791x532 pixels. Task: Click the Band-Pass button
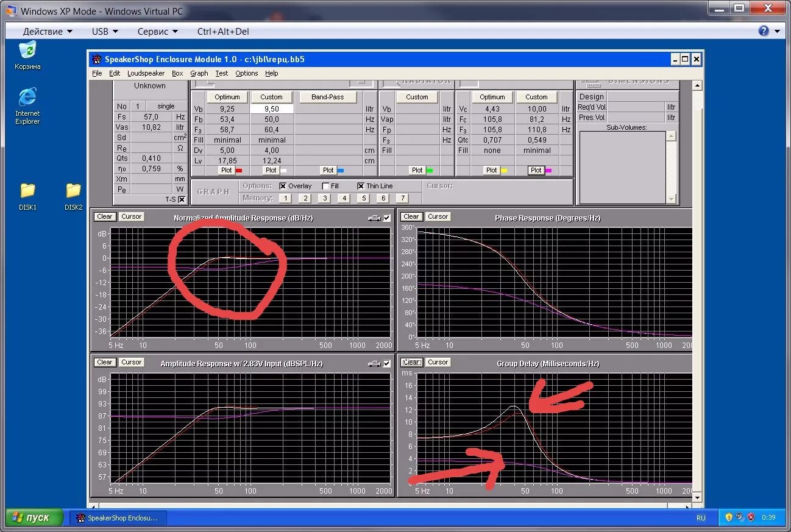click(x=328, y=97)
